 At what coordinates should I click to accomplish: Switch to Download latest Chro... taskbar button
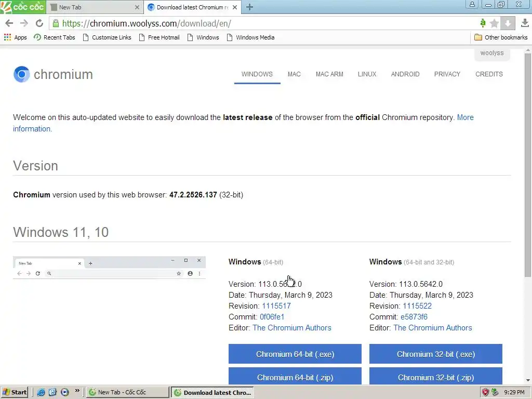click(212, 392)
